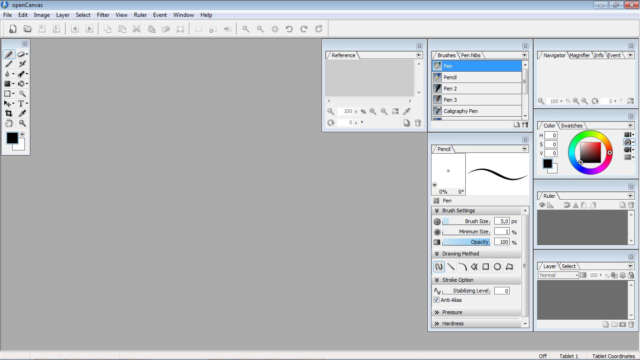Toggle the Anti-Alias checkbox
The width and height of the screenshot is (640, 360).
436,300
